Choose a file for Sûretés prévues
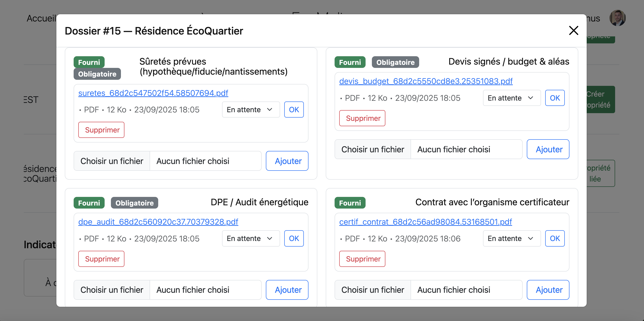 (x=112, y=161)
